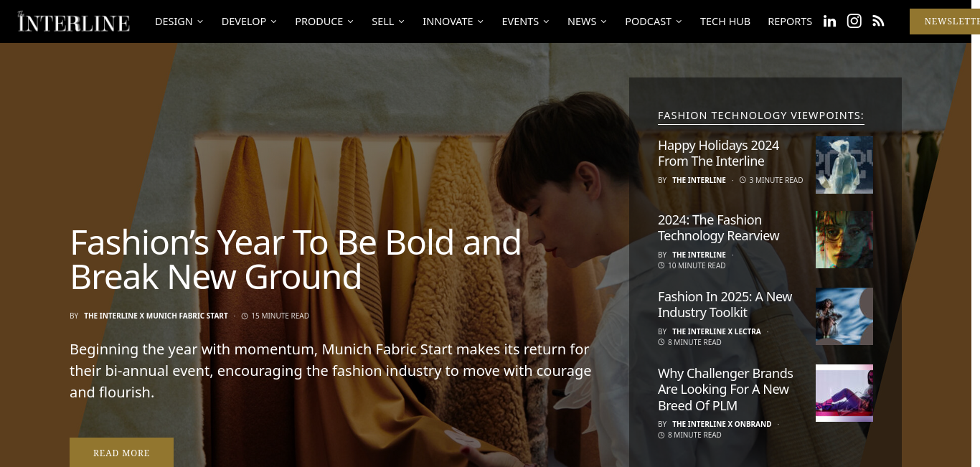Open the Fashion Technology Rearview thumbnail
The image size is (980, 467).
click(844, 240)
